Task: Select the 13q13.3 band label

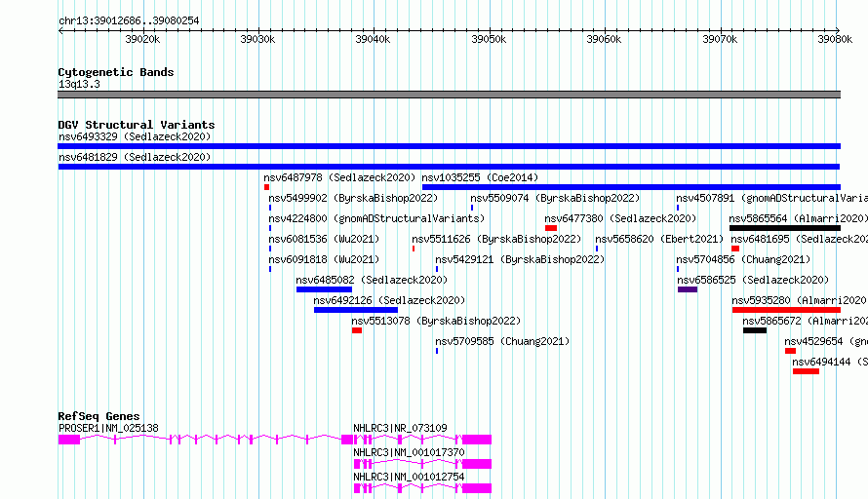Action: tap(79, 84)
